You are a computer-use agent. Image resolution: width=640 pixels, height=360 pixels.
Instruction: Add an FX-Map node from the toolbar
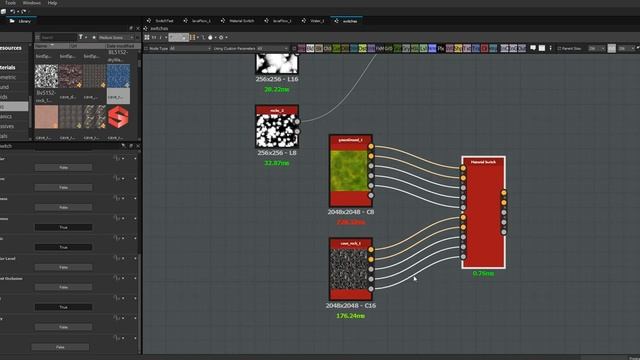[x=380, y=48]
